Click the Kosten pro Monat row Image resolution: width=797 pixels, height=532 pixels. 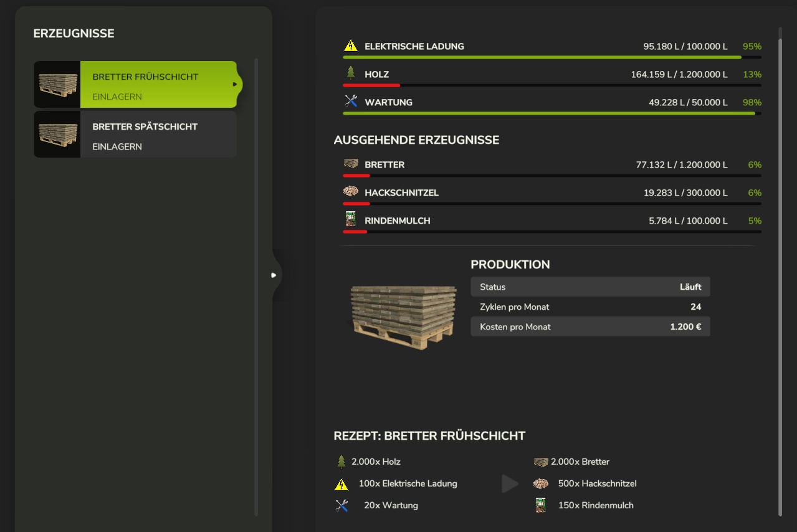coord(589,327)
